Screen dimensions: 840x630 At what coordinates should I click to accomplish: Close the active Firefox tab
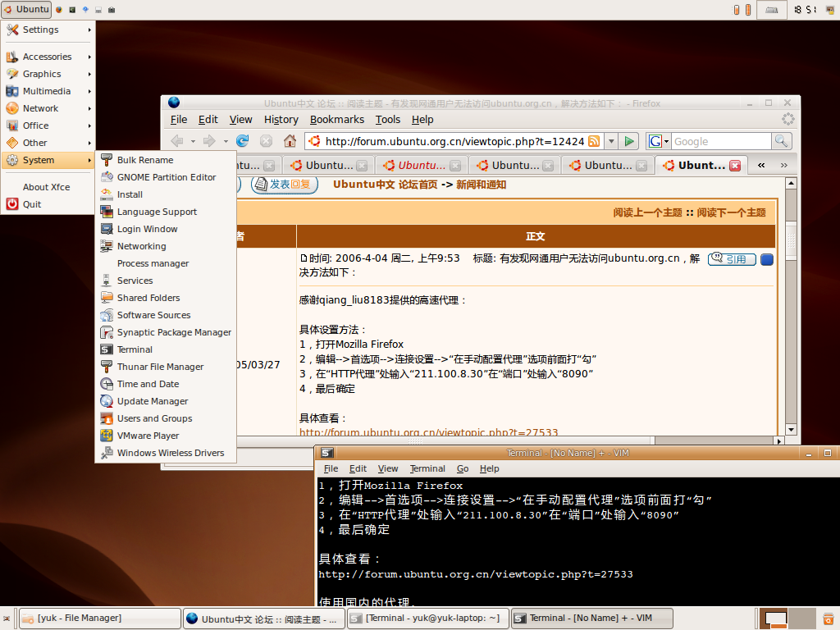tap(736, 166)
